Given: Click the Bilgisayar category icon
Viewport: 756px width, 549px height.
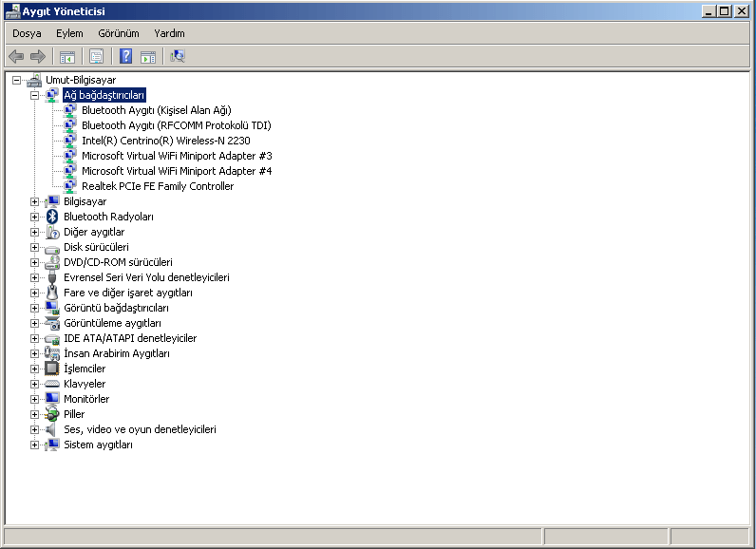Looking at the screenshot, I should point(52,201).
